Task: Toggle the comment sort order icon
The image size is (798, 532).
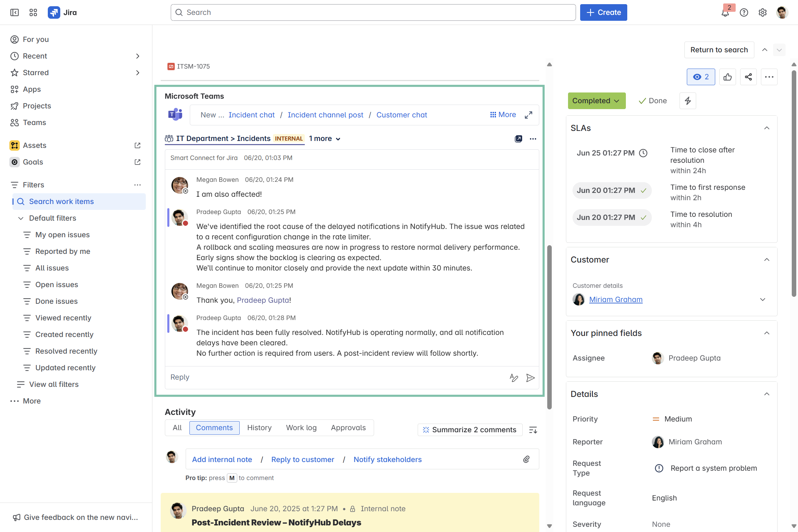Action: click(533, 430)
